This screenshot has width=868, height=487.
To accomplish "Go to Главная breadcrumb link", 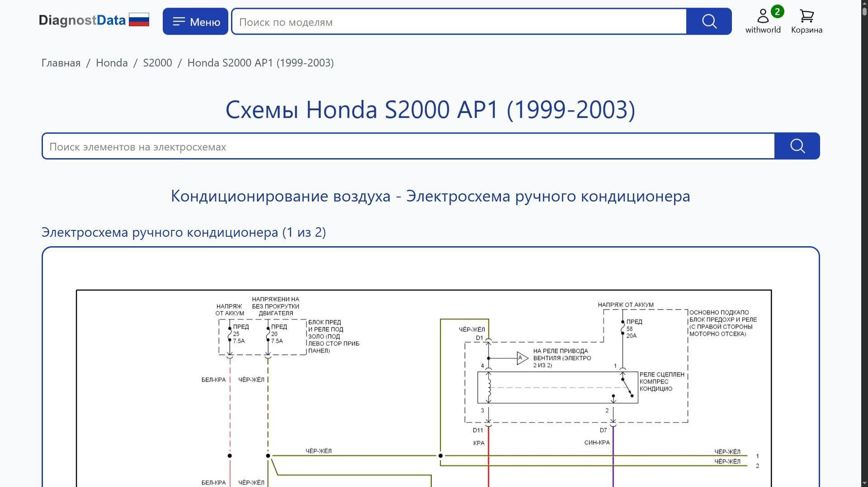I will coord(61,63).
